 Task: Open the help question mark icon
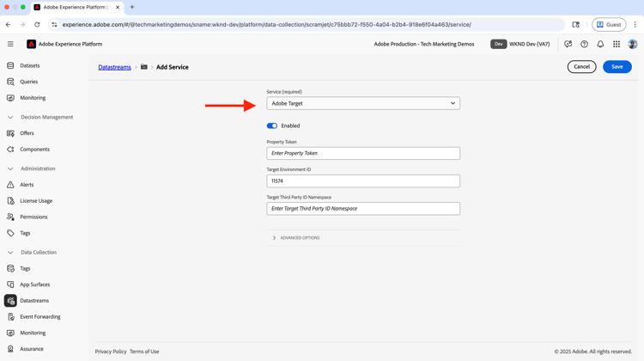click(x=584, y=44)
